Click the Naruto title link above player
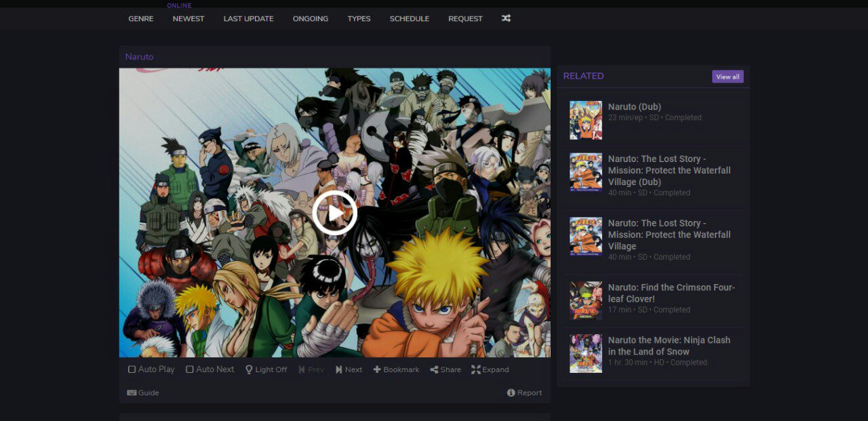868x421 pixels. [139, 57]
